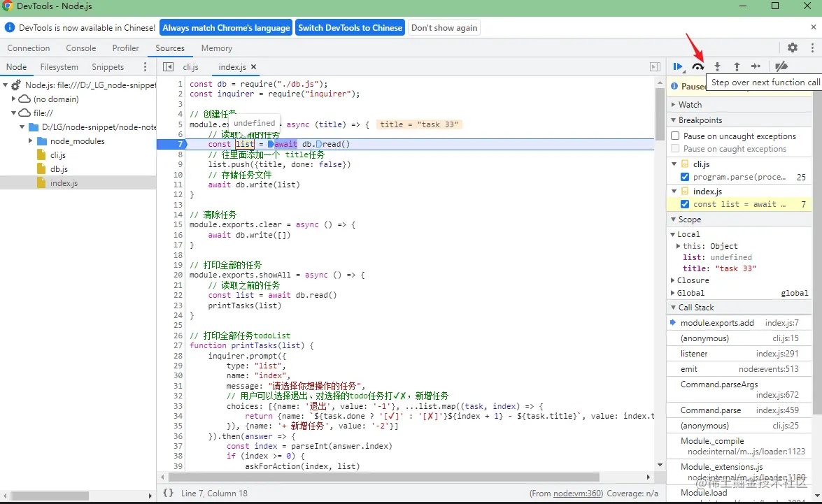Image resolution: width=822 pixels, height=504 pixels.
Task: Open db.js file in navigator tree
Action: tap(59, 169)
